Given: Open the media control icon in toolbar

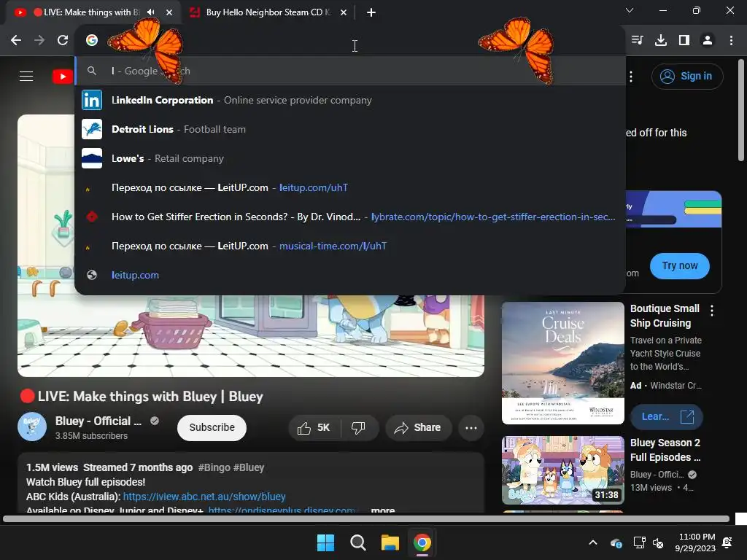Looking at the screenshot, I should click(x=637, y=41).
